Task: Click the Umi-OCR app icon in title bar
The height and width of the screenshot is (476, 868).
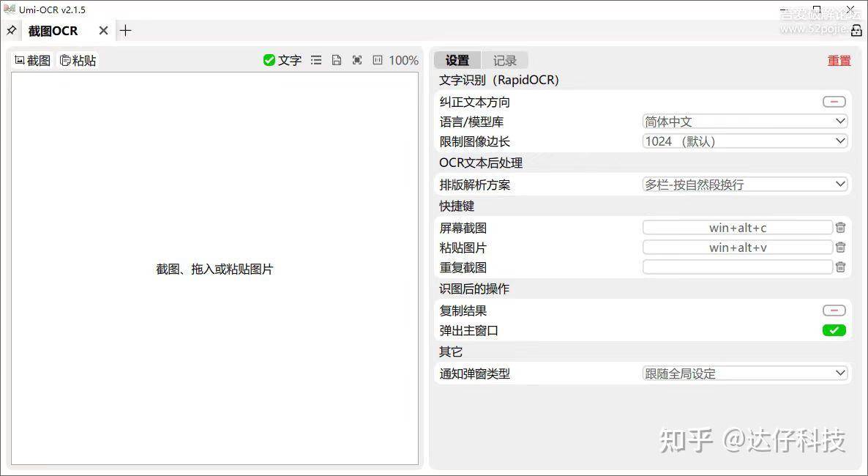Action: click(10, 10)
